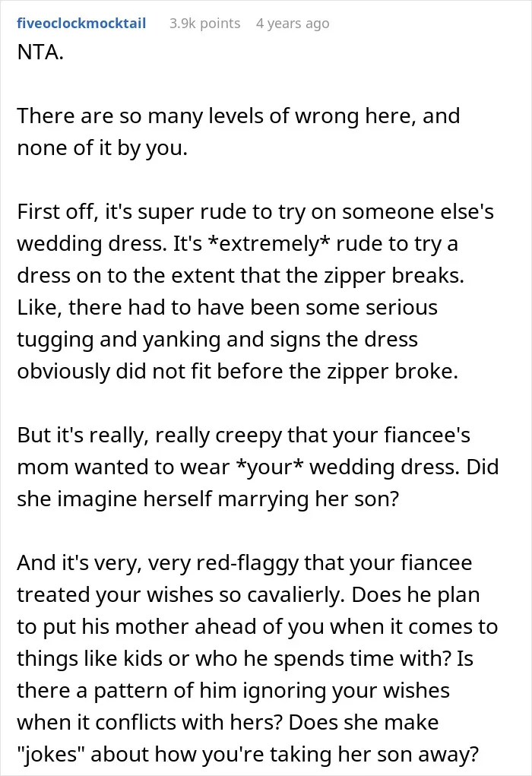Screen dimensions: 532x776
Task: Click the line 'obviously did not fit before'
Action: pyautogui.click(x=238, y=371)
